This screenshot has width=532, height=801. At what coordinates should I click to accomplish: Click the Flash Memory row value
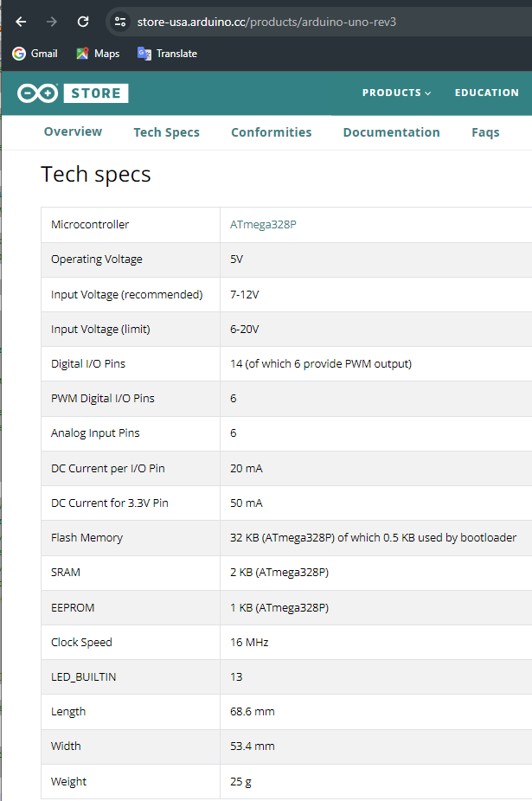point(373,538)
